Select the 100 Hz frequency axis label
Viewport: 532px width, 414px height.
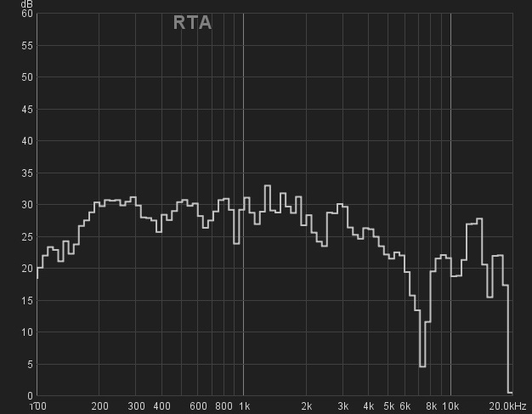tap(38, 406)
